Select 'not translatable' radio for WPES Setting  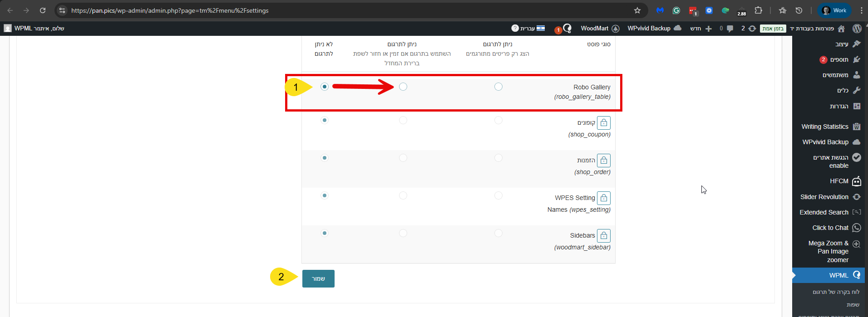click(x=325, y=195)
